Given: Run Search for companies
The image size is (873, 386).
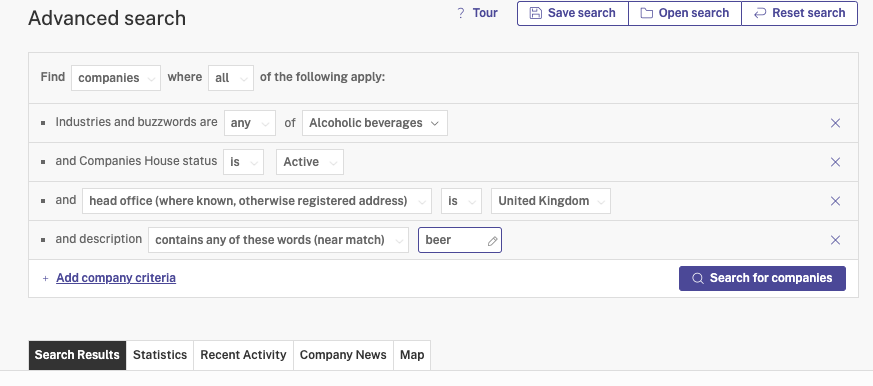Looking at the screenshot, I should pyautogui.click(x=762, y=278).
